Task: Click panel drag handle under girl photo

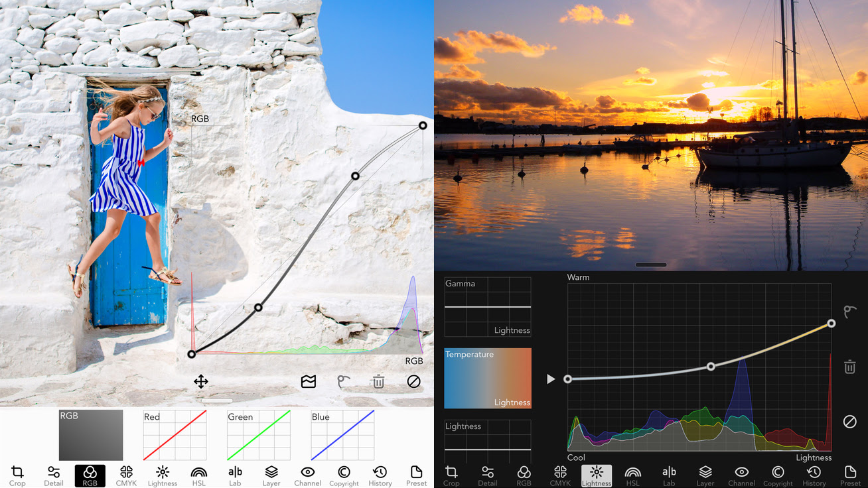Action: tap(217, 400)
